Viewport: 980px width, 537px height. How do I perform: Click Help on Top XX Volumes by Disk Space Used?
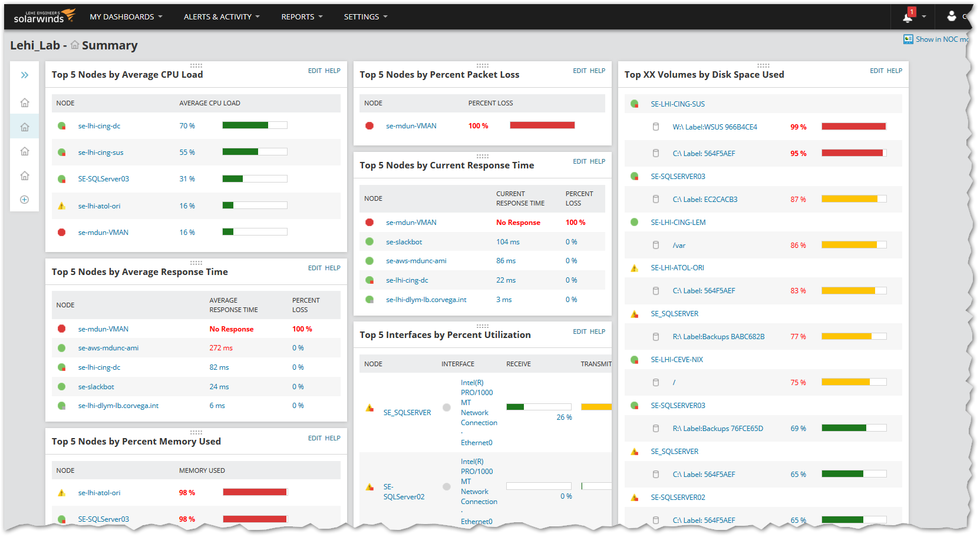pos(895,71)
